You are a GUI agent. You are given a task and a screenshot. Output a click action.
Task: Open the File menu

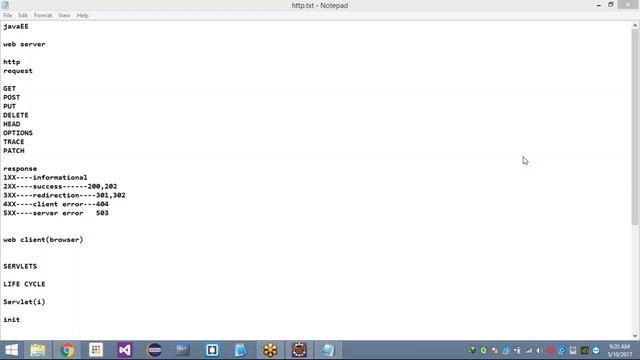[x=7, y=16]
